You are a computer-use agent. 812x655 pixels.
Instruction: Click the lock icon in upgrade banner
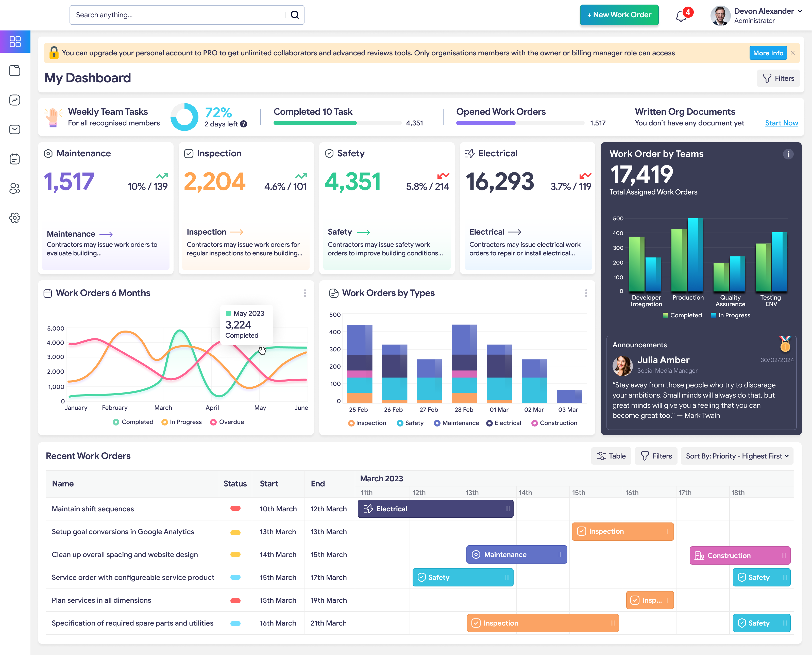coord(54,53)
